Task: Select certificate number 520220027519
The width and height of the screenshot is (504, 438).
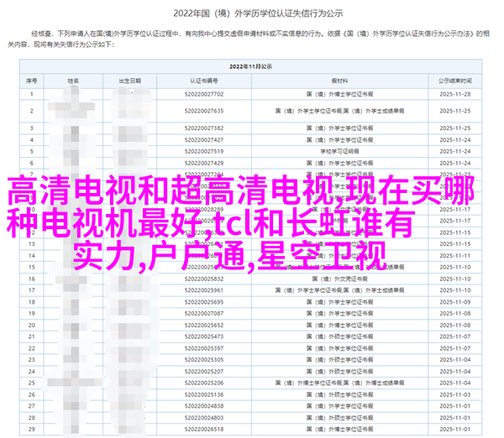Action: (204, 151)
